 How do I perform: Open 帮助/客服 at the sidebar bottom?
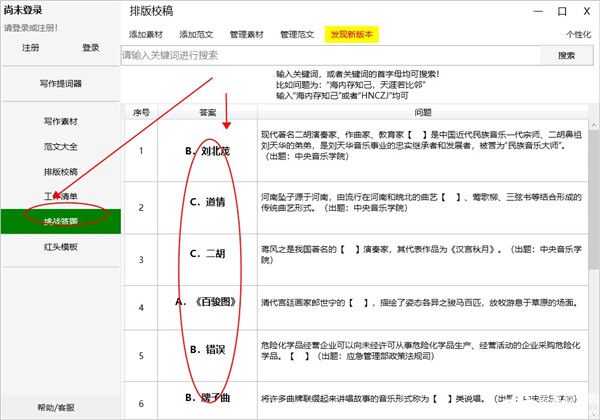click(x=60, y=407)
